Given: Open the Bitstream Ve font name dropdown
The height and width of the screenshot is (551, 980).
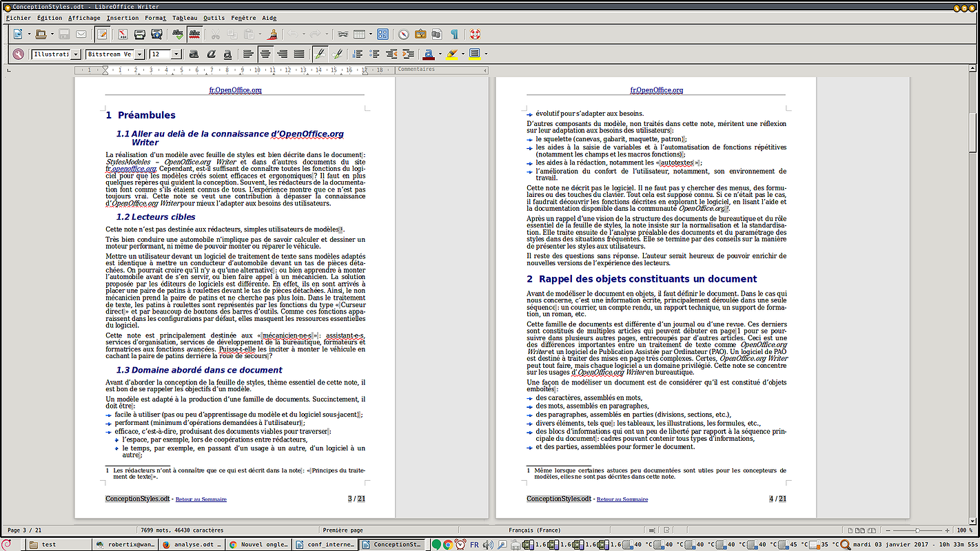Looking at the screenshot, I should click(x=139, y=54).
